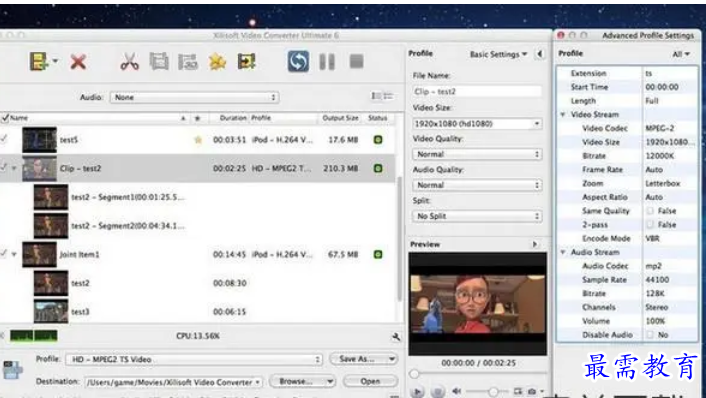Click the Add Output Profile toolbar icon
Image resolution: width=706 pixels, height=398 pixels.
click(x=246, y=62)
